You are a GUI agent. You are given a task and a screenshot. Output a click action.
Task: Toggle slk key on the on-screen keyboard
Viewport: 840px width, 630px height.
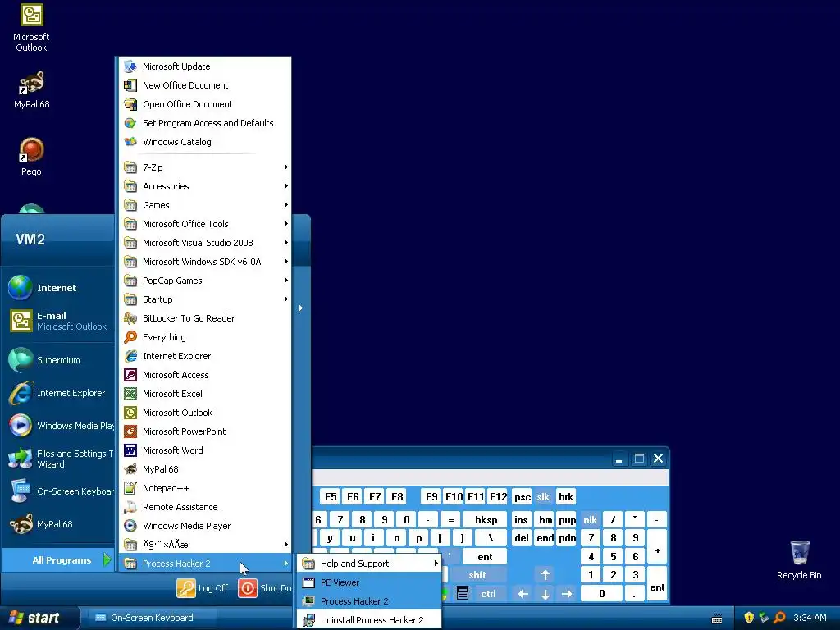click(543, 496)
